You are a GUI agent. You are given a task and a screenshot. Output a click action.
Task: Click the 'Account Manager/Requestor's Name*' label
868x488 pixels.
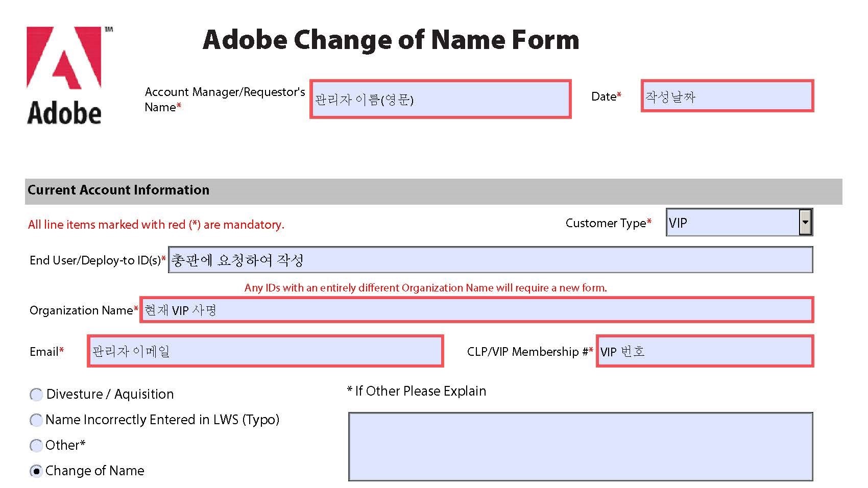pyautogui.click(x=225, y=100)
